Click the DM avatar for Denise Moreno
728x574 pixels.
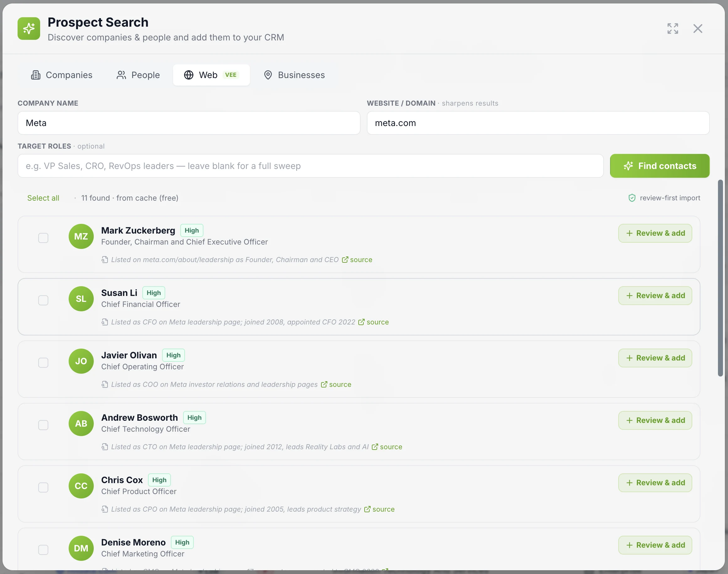[81, 548]
